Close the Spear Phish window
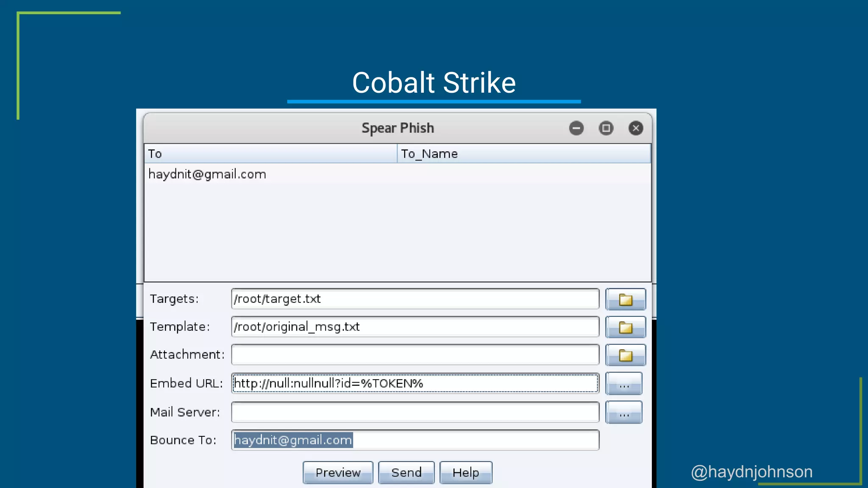This screenshot has width=868, height=488. [x=636, y=128]
